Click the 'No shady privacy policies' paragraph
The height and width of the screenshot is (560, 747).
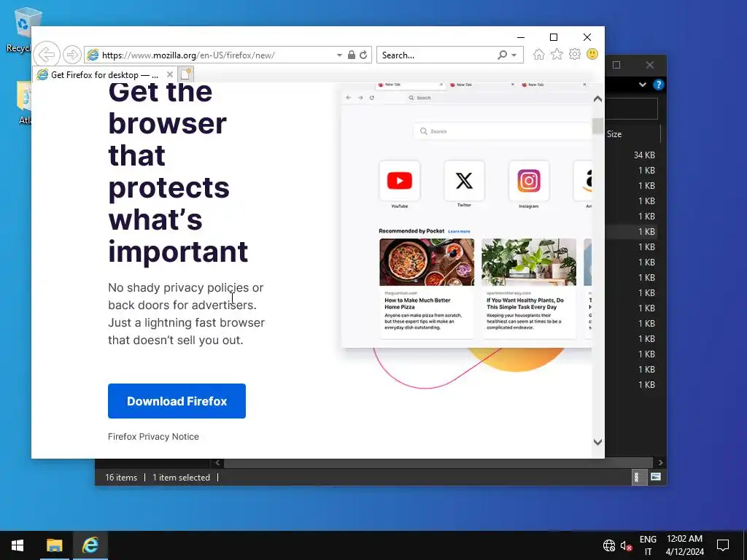tap(186, 314)
